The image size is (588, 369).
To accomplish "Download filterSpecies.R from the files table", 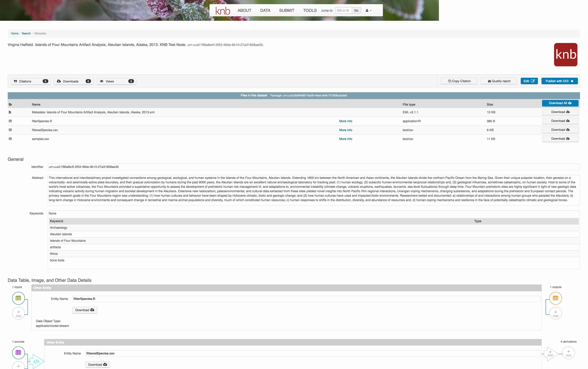I will click(560, 121).
